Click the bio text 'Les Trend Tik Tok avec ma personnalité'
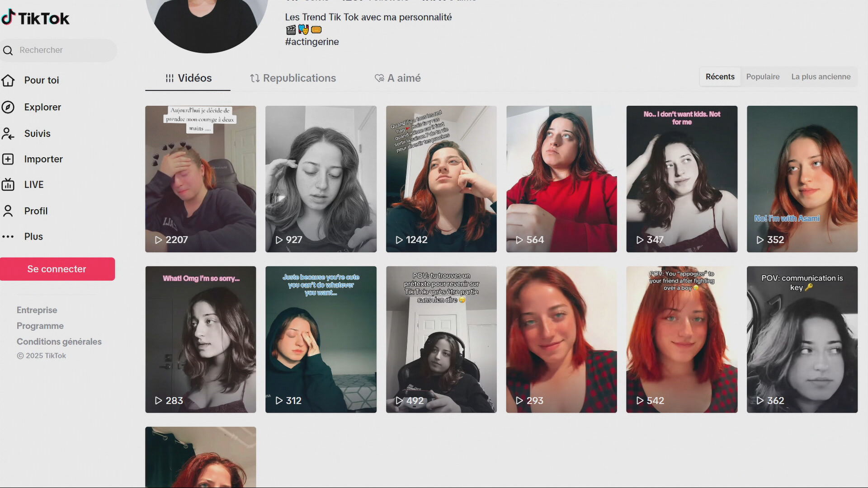868x488 pixels. pyautogui.click(x=368, y=17)
